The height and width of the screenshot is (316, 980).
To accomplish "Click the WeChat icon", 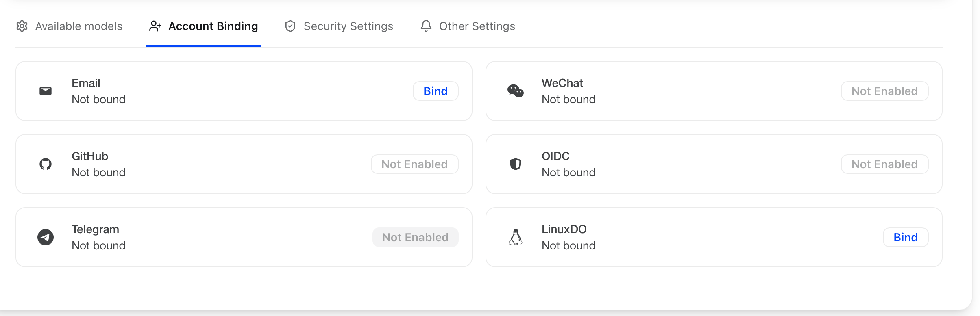I will pos(516,91).
